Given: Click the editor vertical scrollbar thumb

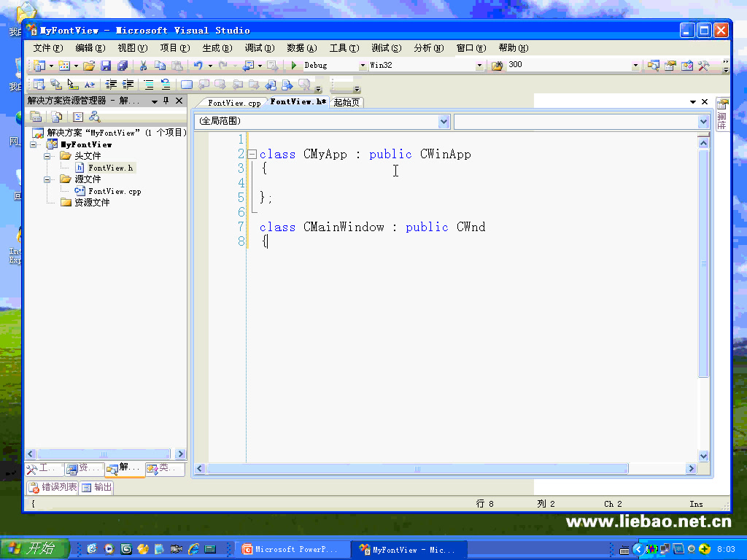Looking at the screenshot, I should point(704,262).
